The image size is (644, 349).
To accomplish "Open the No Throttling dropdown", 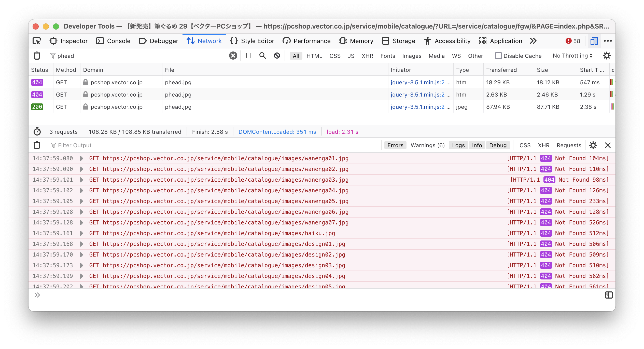I will pyautogui.click(x=572, y=56).
